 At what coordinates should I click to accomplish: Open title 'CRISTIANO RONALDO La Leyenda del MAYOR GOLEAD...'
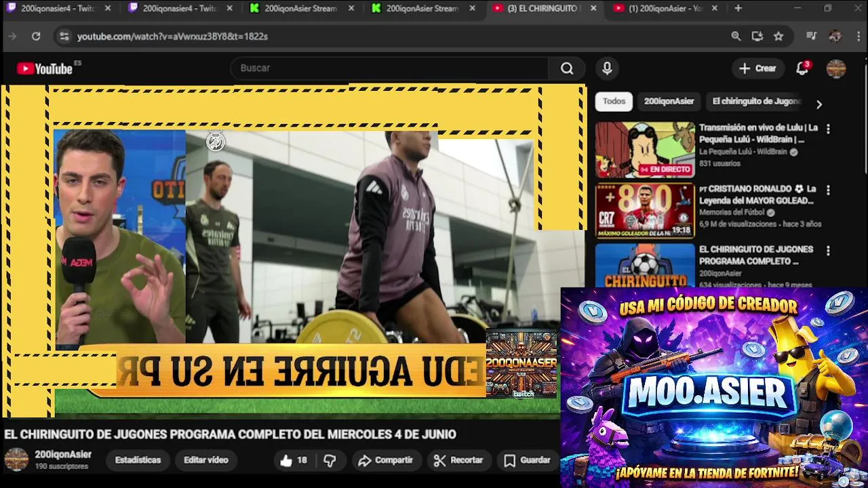[757, 195]
